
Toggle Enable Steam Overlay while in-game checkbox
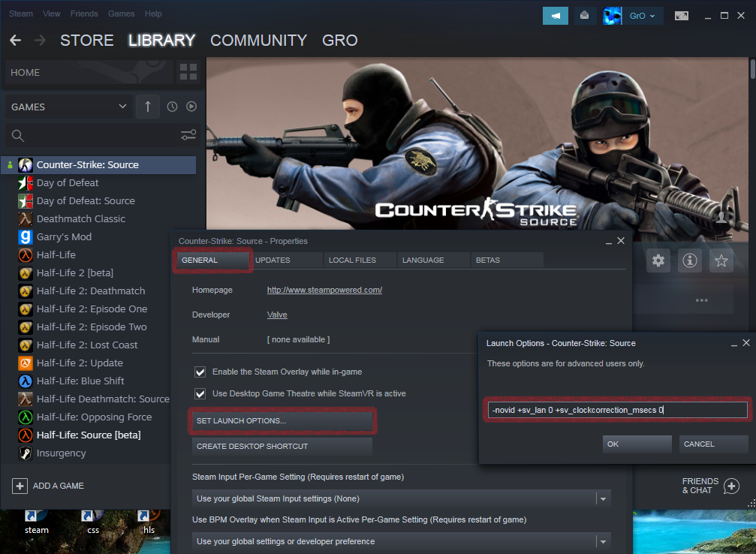(200, 372)
